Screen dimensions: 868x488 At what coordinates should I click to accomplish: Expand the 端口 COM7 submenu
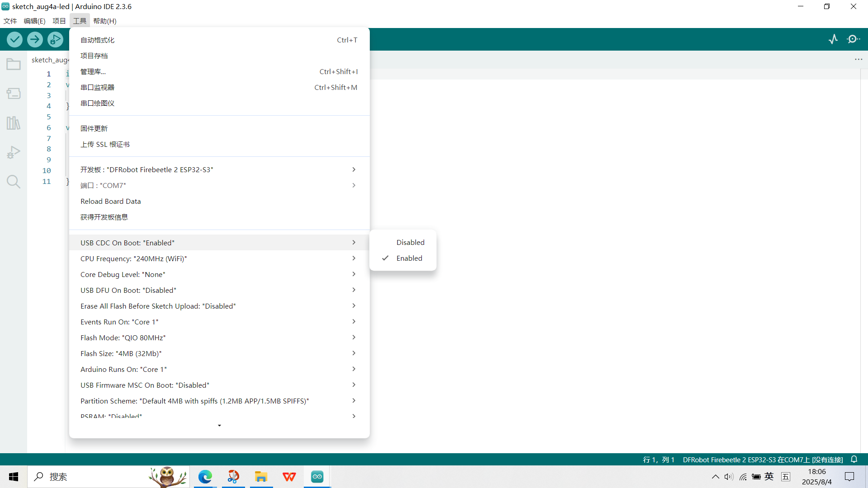tap(219, 185)
